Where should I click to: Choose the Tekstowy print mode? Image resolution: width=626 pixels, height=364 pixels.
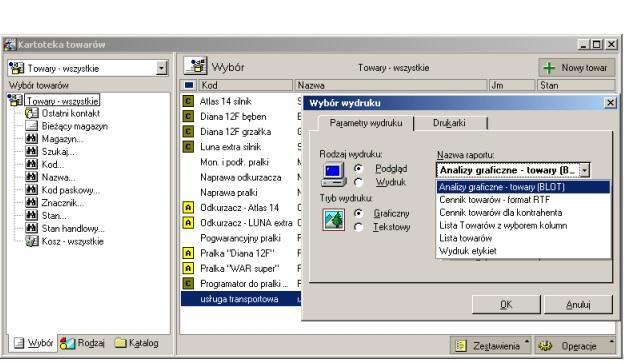[x=359, y=227]
